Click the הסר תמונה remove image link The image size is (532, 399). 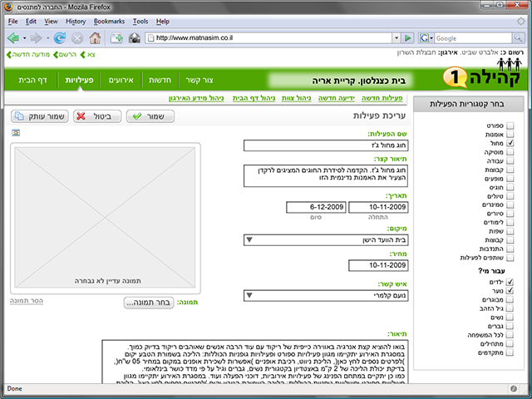(27, 301)
